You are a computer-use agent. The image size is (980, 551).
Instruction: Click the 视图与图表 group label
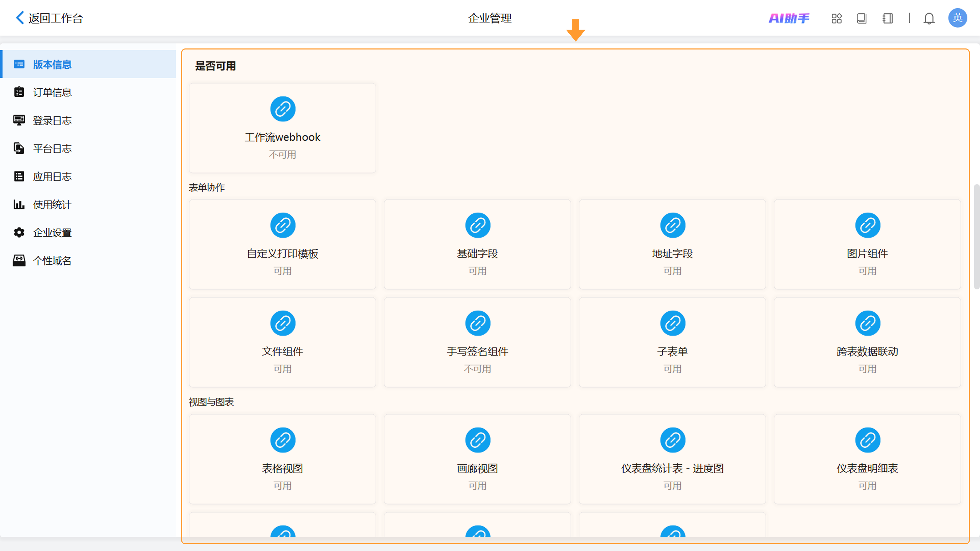click(211, 402)
